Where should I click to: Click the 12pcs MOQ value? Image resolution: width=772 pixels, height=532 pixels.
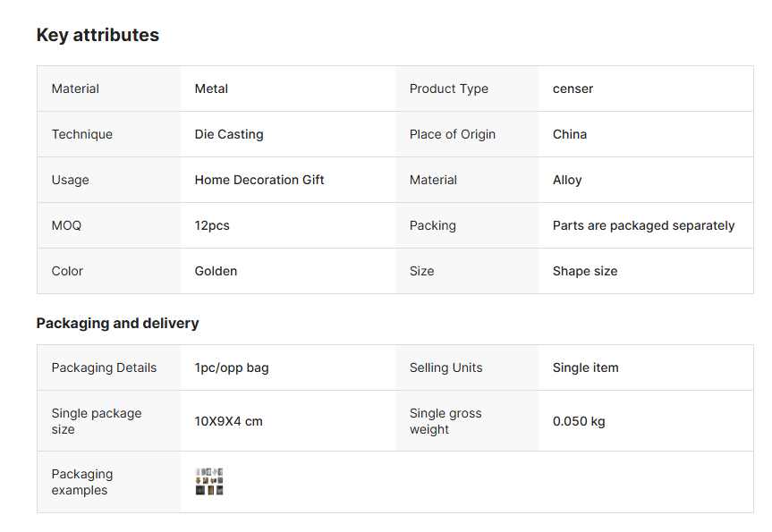pos(212,226)
